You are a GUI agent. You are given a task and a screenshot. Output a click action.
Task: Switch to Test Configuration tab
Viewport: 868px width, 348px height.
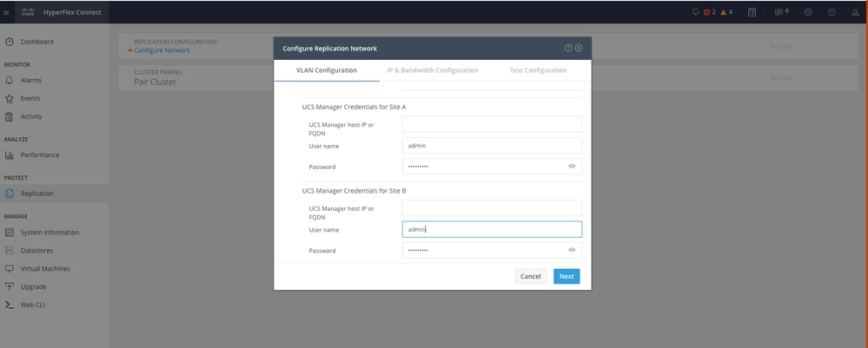click(538, 70)
